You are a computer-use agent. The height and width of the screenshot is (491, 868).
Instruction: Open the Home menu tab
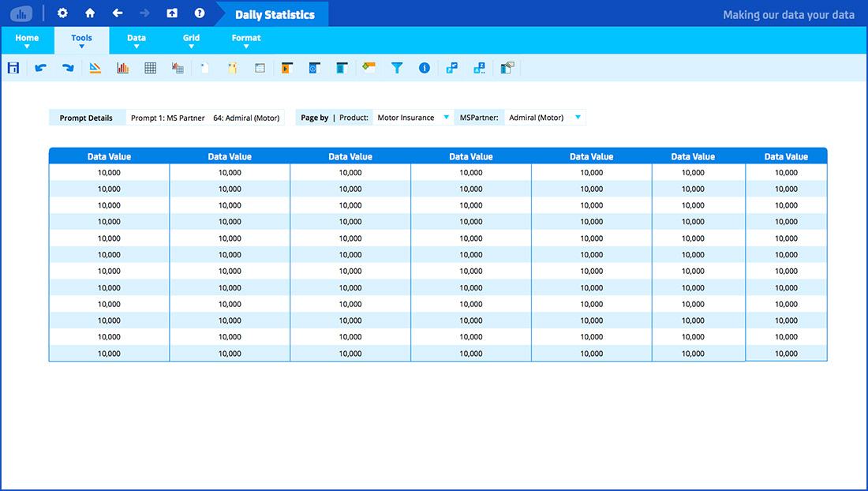click(27, 40)
